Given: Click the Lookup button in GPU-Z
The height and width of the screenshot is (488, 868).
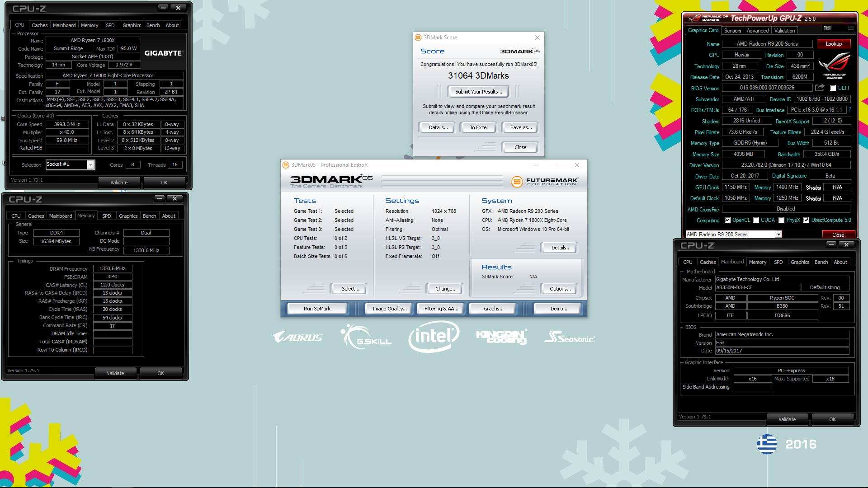Looking at the screenshot, I should pos(834,44).
